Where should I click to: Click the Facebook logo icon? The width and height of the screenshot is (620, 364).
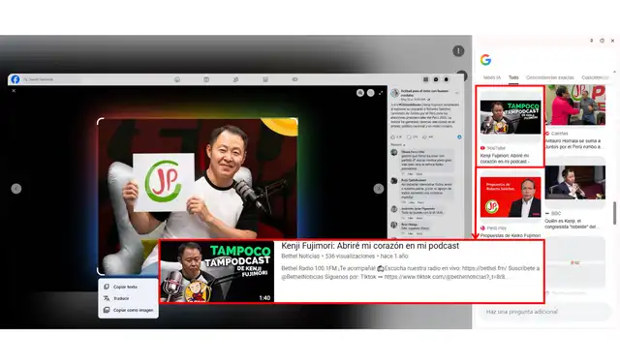pos(15,79)
